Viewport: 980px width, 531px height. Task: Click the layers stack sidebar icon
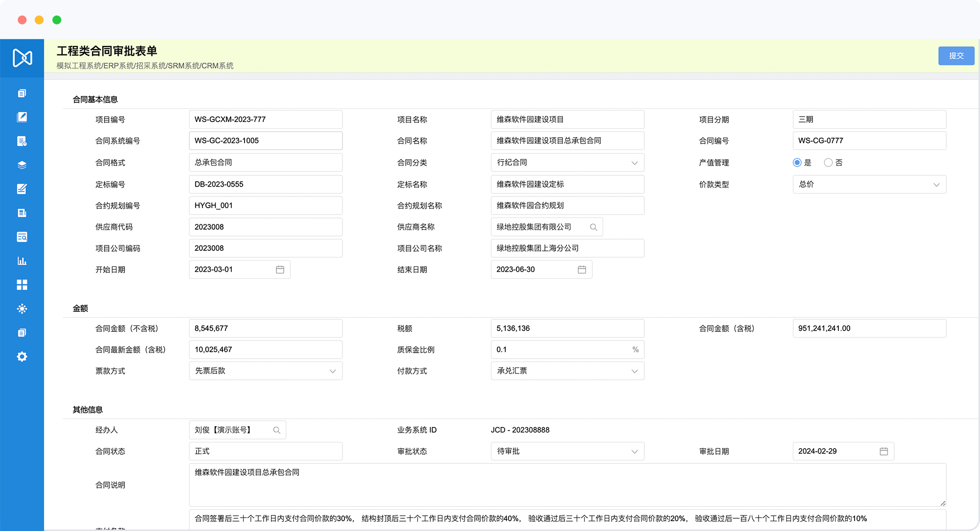(x=22, y=165)
